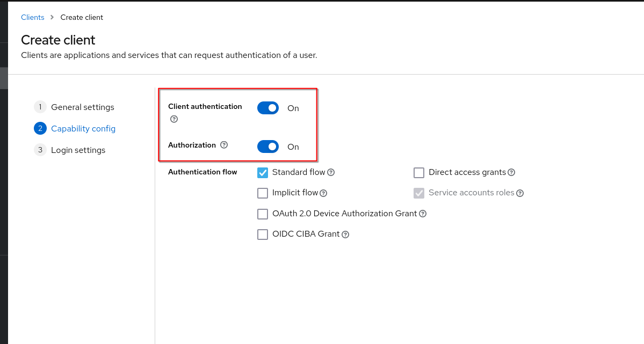Show help for Direct access grants
The width and height of the screenshot is (644, 344).
pyautogui.click(x=511, y=172)
